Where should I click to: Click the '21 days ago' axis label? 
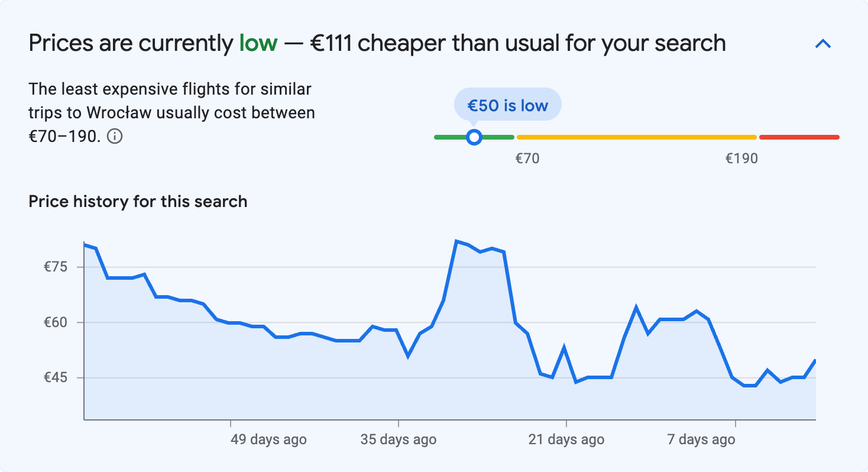[566, 439]
